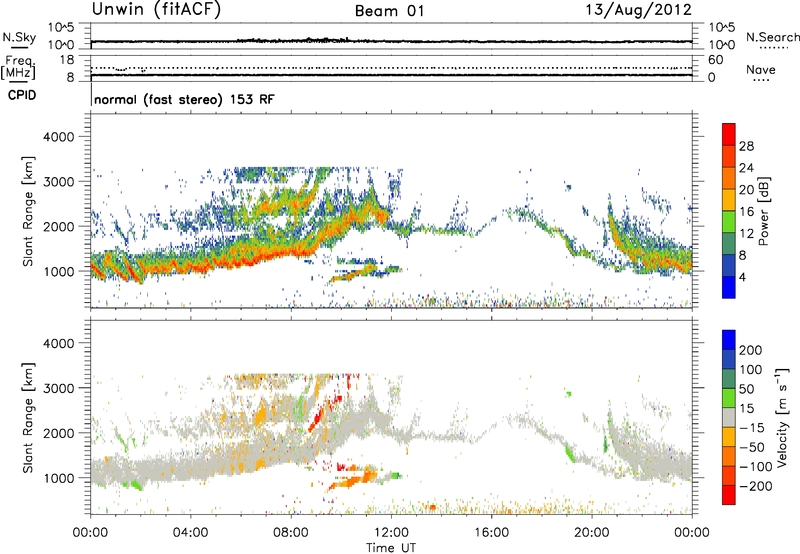
Task: Click the 'N.Search' legend label
Action: 773,37
